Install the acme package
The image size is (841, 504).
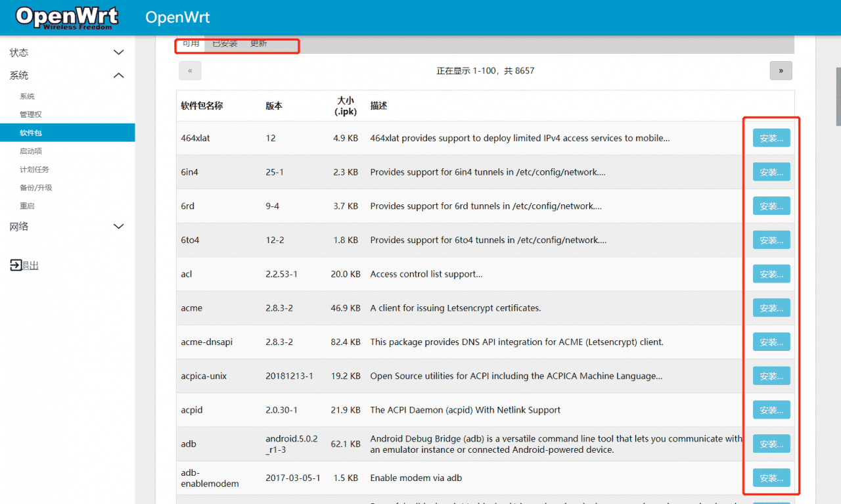(x=771, y=308)
